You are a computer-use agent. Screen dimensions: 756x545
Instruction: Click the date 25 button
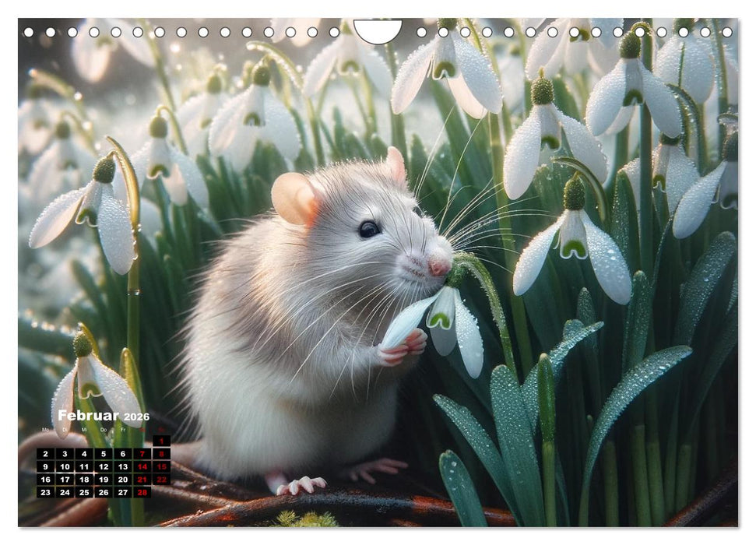coord(84,491)
